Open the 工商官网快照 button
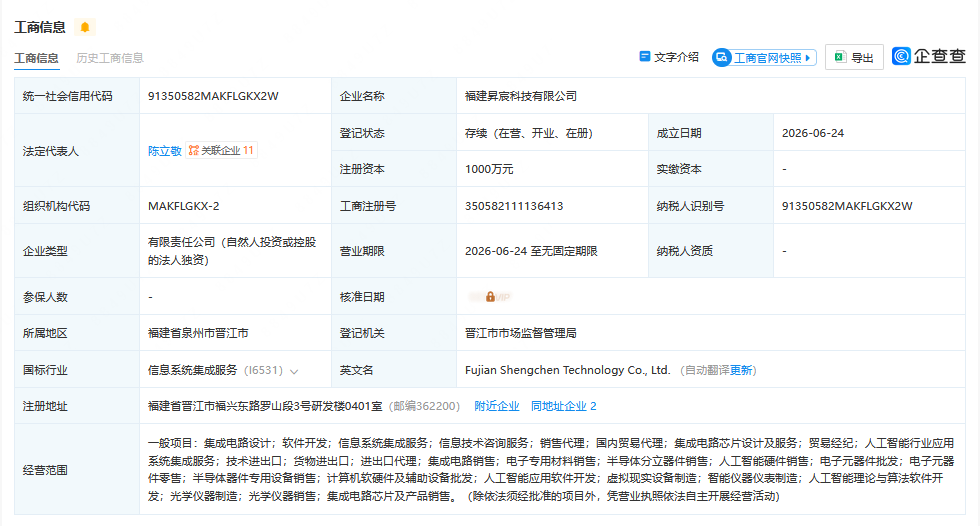This screenshot has width=980, height=526. [764, 57]
